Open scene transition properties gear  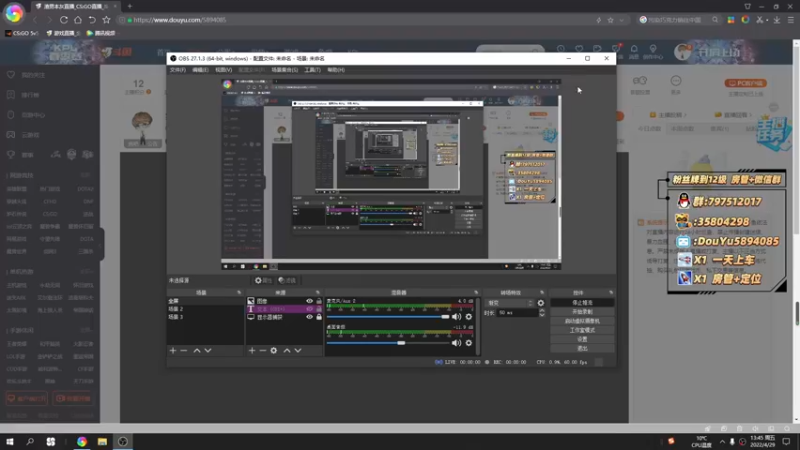541,303
